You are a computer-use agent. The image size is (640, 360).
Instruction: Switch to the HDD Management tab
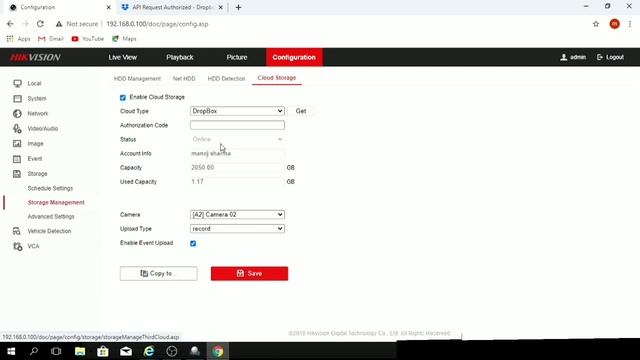click(x=137, y=78)
